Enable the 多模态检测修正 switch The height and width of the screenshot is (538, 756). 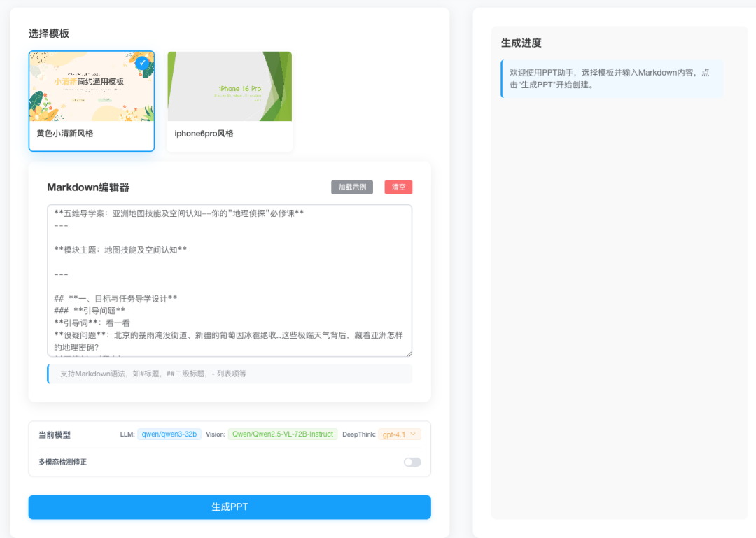(x=412, y=462)
